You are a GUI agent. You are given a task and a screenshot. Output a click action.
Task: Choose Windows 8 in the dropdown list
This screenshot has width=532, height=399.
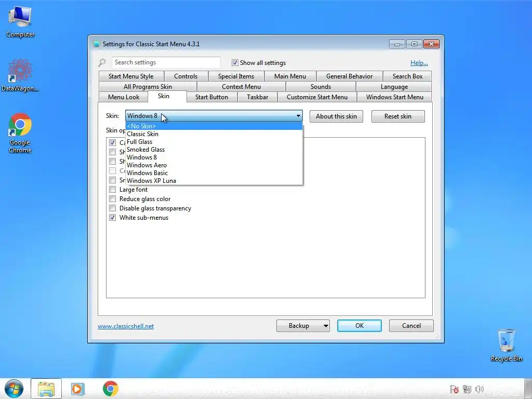tap(214, 157)
